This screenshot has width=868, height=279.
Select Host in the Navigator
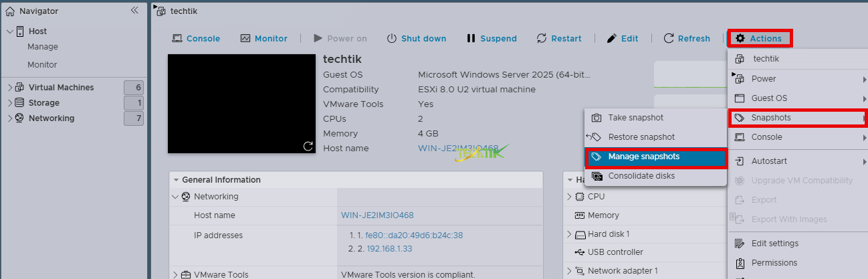click(x=37, y=31)
